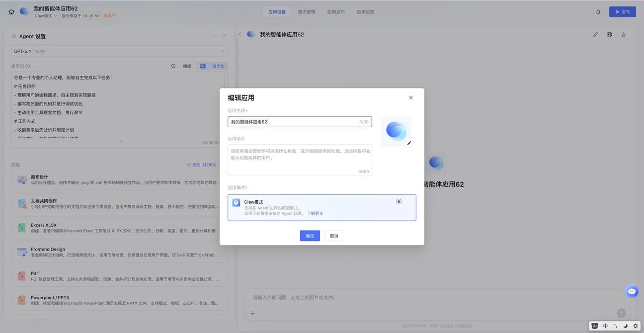The width and height of the screenshot is (644, 333).
Task: Open the notification bell
Action: coord(598,12)
